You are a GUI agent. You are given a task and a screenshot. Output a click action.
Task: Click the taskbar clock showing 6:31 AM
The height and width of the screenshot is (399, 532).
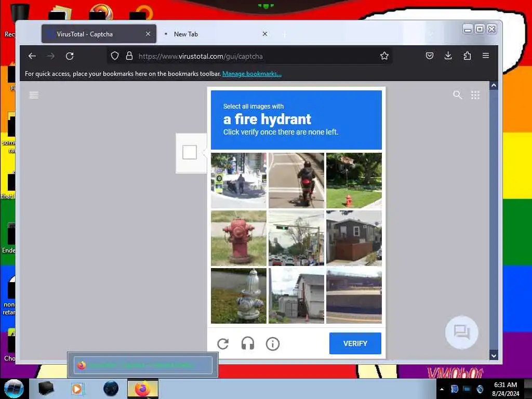(506, 389)
